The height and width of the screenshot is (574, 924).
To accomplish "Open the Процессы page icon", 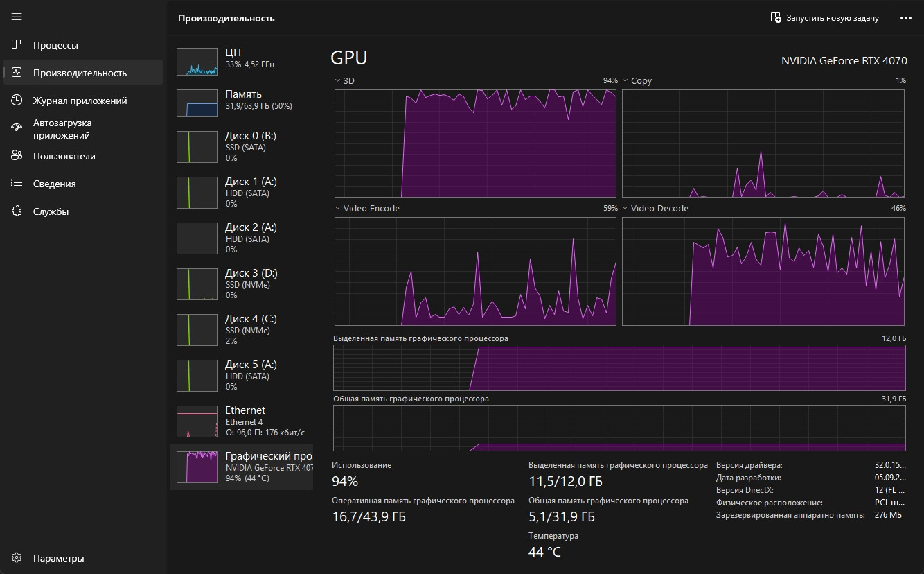I will (x=17, y=45).
